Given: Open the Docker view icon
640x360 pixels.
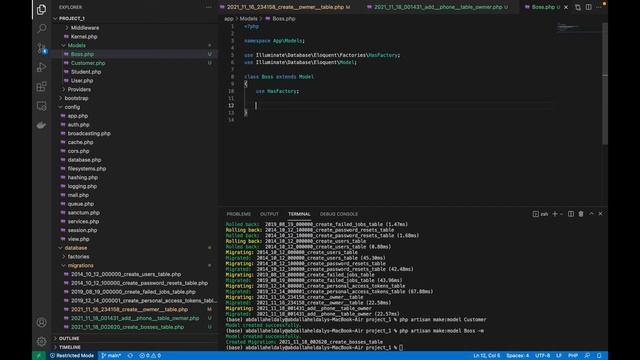Looking at the screenshot, I should 41,125.
